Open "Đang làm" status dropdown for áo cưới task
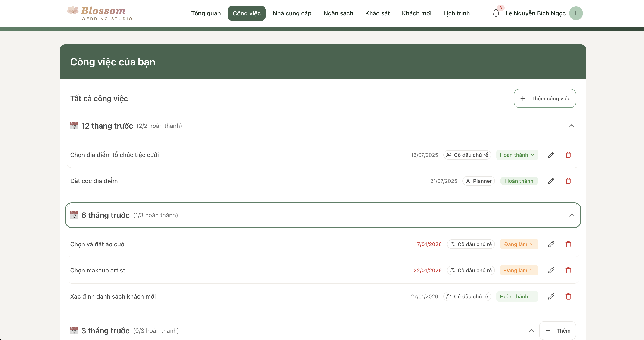 pos(519,244)
